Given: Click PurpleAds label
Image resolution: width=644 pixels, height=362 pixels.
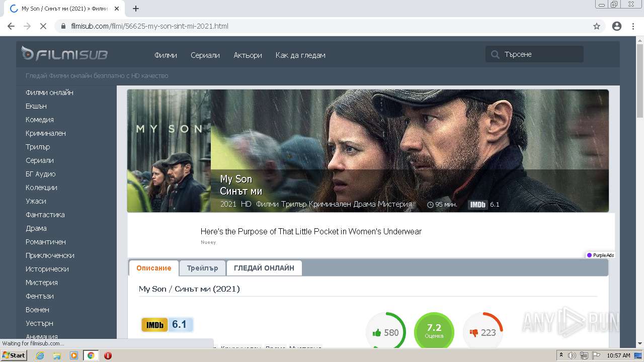Looking at the screenshot, I should [600, 255].
